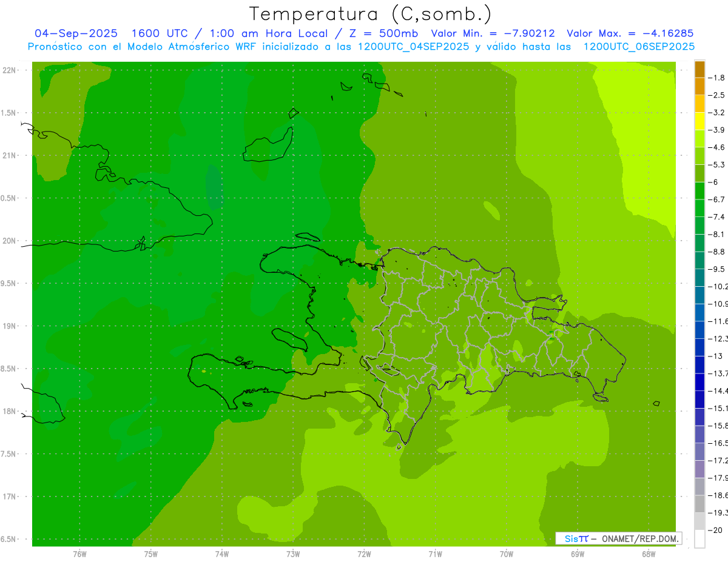The width and height of the screenshot is (728, 562).
Task: Click the '1:00 am Hora Local' text
Action: click(x=269, y=33)
